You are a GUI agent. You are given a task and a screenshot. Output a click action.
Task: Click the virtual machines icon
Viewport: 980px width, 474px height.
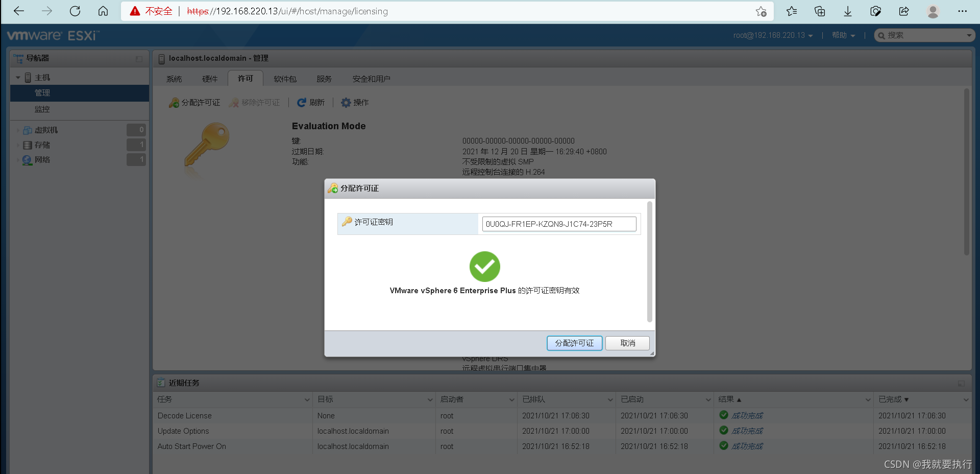28,130
